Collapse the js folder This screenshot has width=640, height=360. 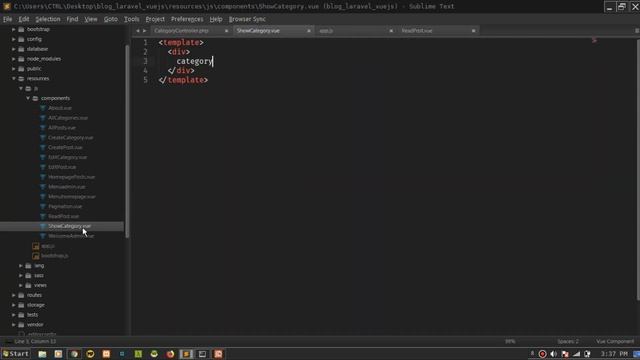pos(21,88)
